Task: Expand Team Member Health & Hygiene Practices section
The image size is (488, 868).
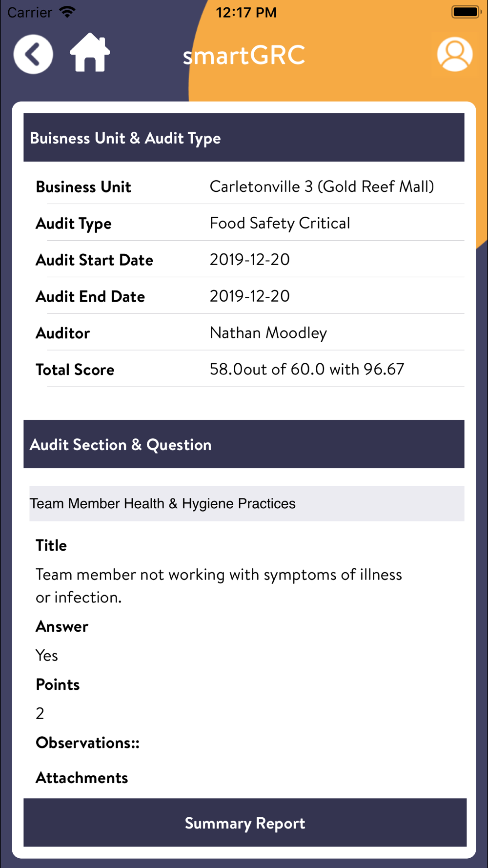Action: click(x=247, y=503)
